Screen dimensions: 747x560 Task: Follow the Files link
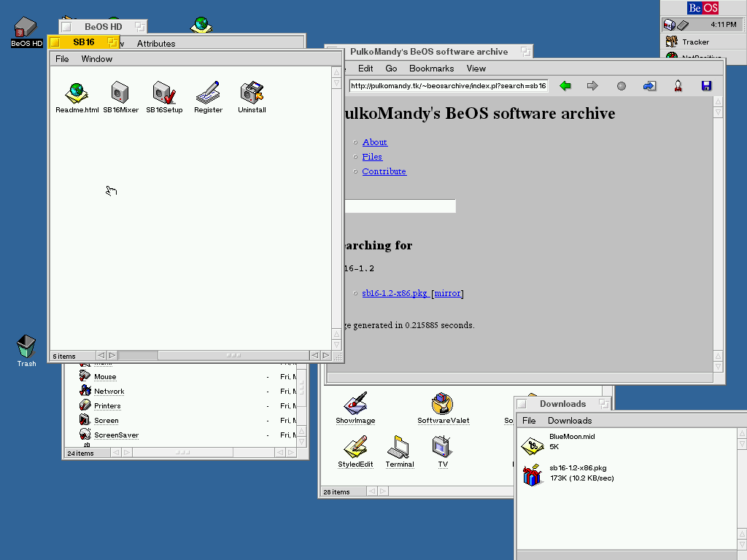372,157
